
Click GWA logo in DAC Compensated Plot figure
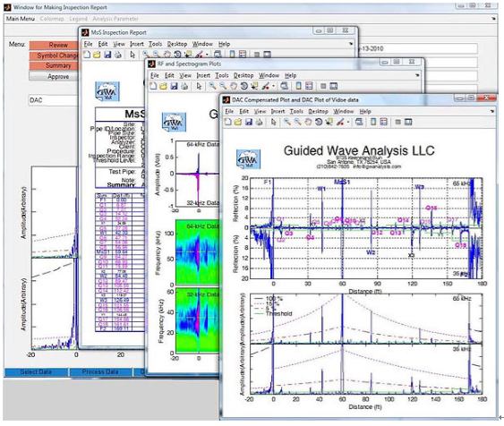point(249,159)
